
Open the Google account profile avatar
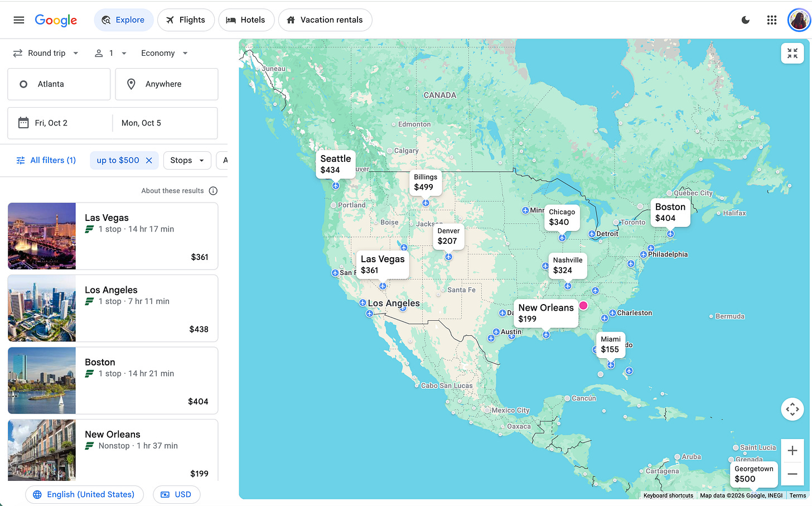(799, 20)
